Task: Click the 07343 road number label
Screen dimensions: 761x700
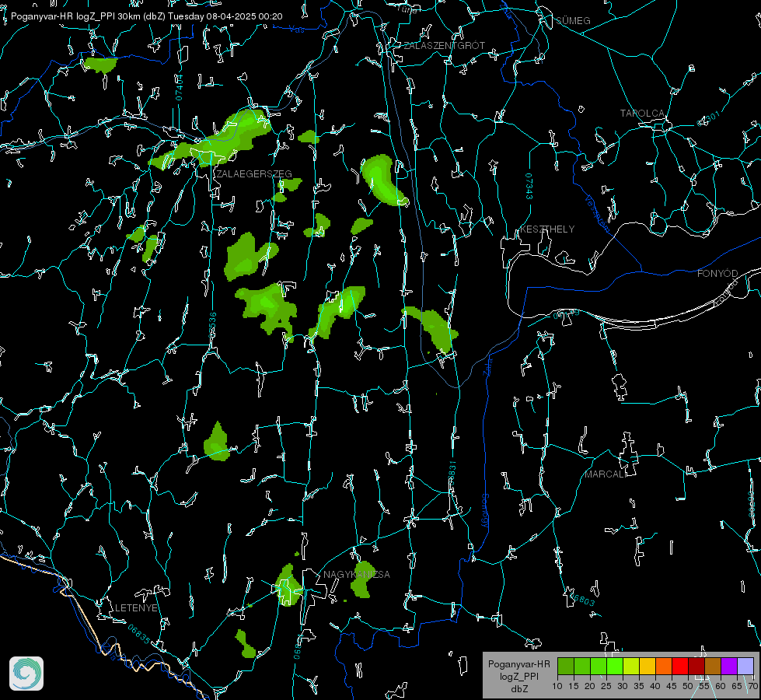Action: (x=529, y=187)
